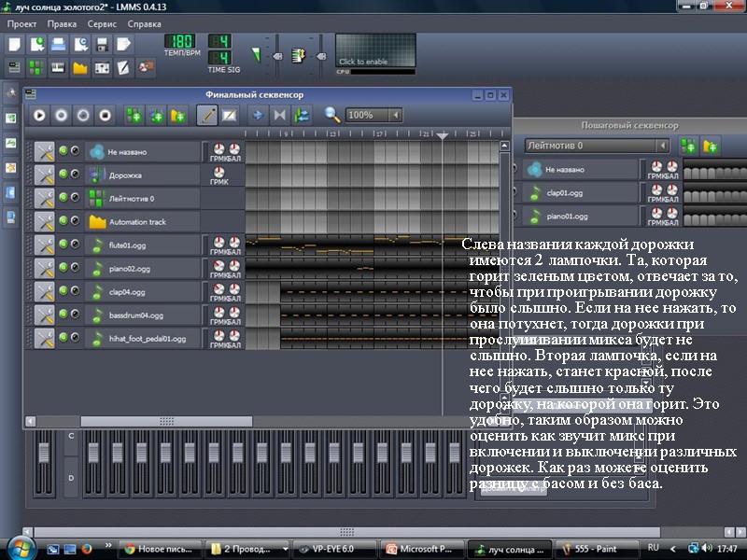Open the automation editor toolbar icon
The width and height of the screenshot is (747, 560).
coord(80,67)
